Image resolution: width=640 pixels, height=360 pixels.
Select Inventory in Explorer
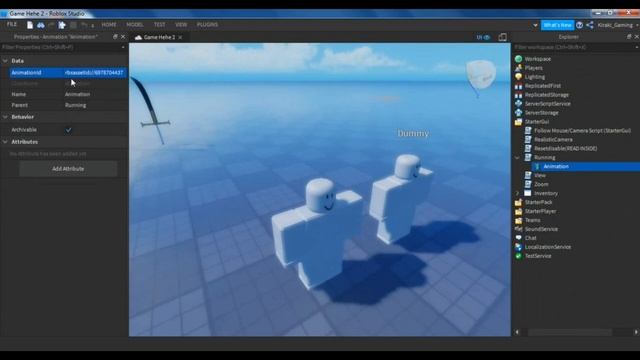[546, 193]
